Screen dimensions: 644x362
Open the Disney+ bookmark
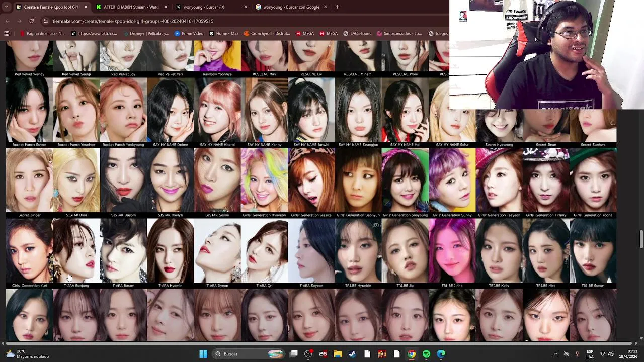tap(145, 34)
